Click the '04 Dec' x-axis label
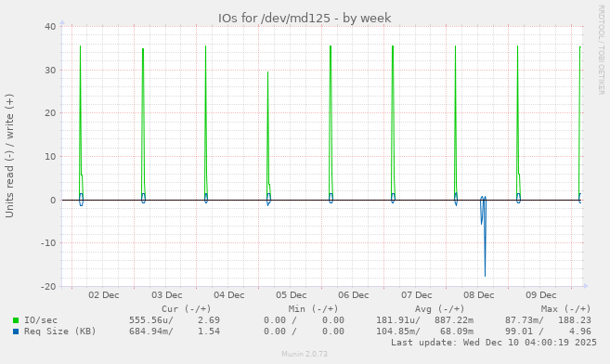This screenshot has height=364, width=610. click(x=228, y=295)
